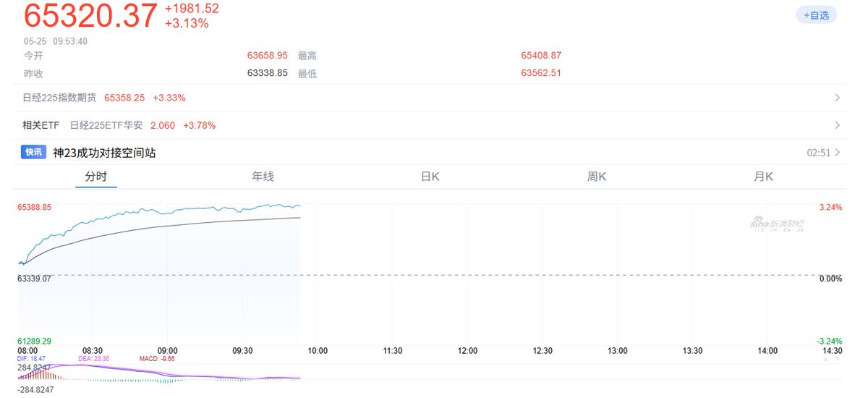Click the futures price 65358.25
The width and height of the screenshot is (868, 398).
pyautogui.click(x=125, y=98)
